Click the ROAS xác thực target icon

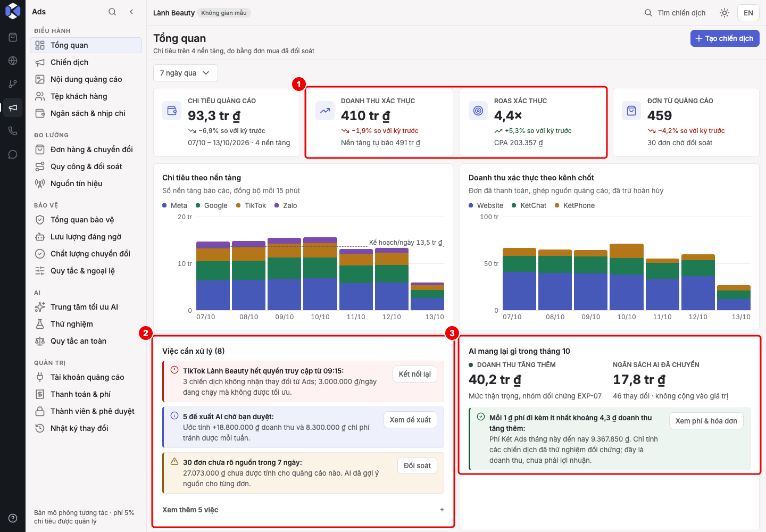tap(478, 111)
